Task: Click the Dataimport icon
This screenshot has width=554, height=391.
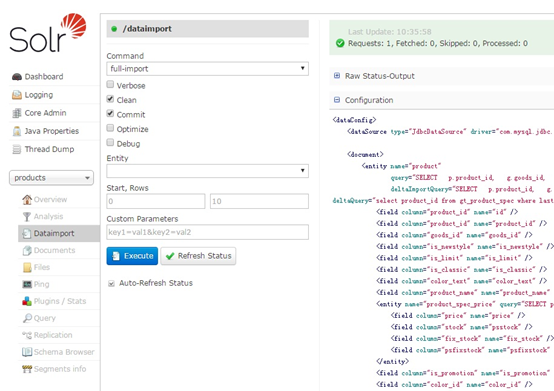Action: tap(27, 233)
